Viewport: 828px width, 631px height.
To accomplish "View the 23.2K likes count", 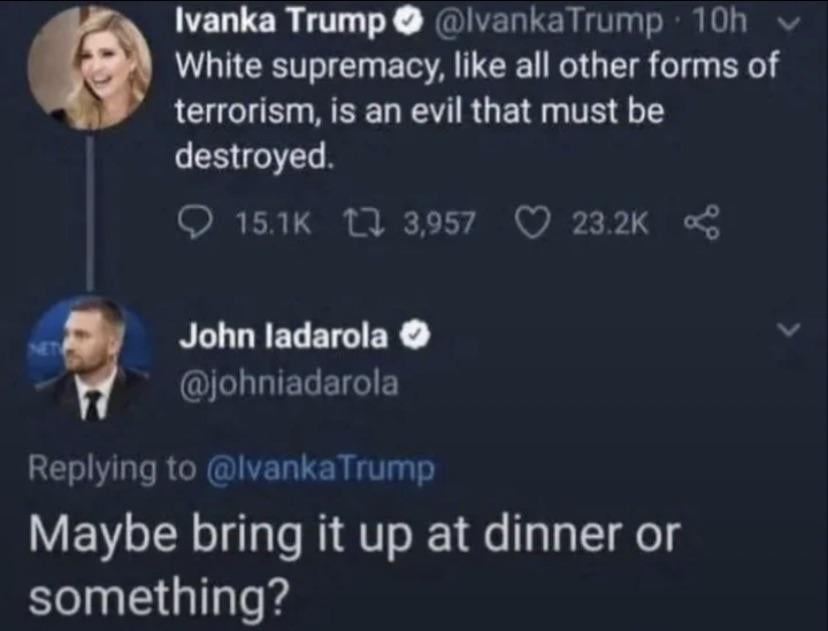I will click(610, 224).
